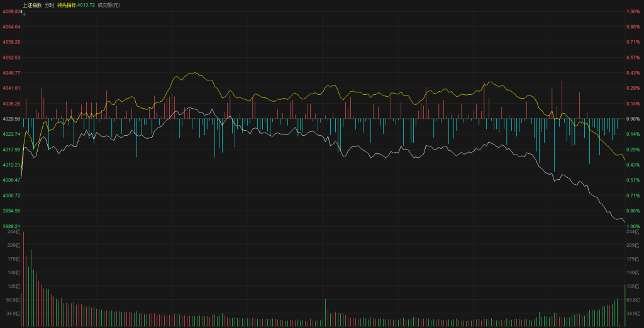
Task: Click the 4069.80 top price label
Action: pos(11,11)
